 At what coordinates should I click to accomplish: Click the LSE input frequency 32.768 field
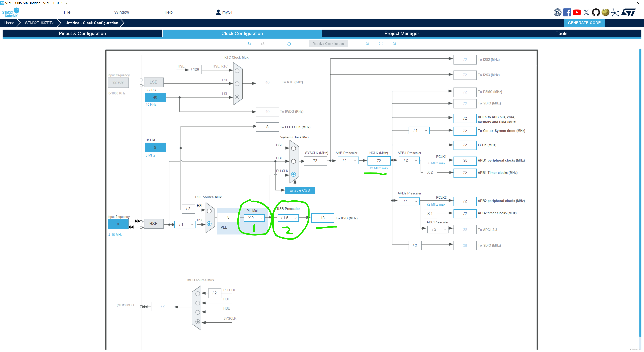[118, 83]
